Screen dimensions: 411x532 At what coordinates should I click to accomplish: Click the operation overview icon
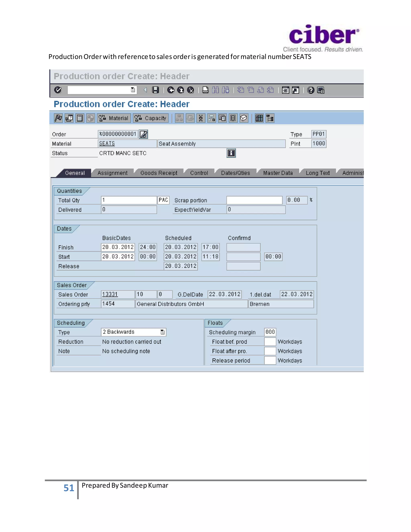click(201, 118)
